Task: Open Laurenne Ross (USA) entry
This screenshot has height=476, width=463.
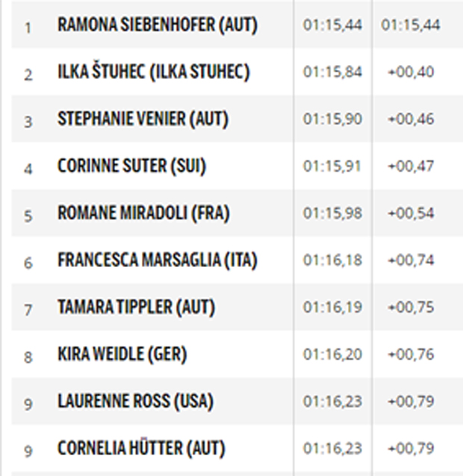Action: coord(135,401)
